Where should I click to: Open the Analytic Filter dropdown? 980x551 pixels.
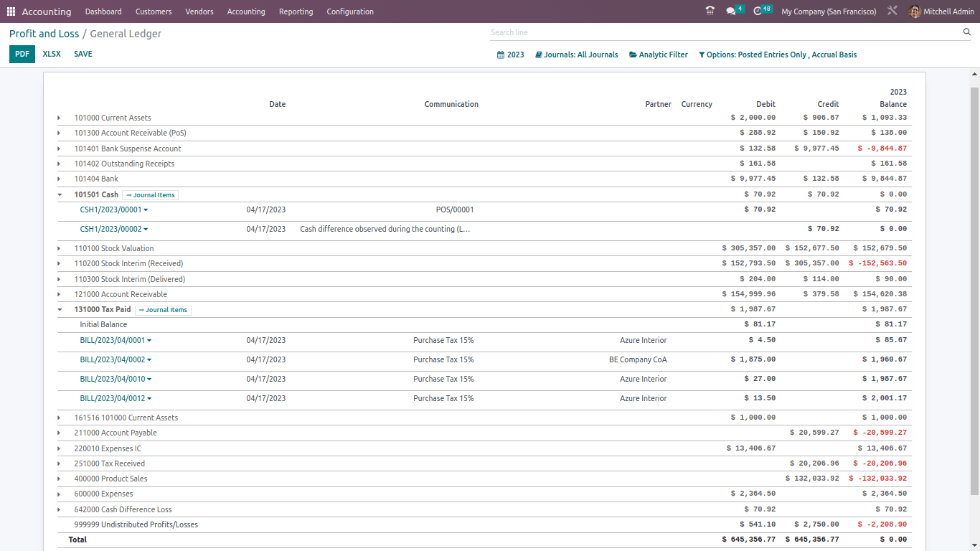tap(659, 55)
